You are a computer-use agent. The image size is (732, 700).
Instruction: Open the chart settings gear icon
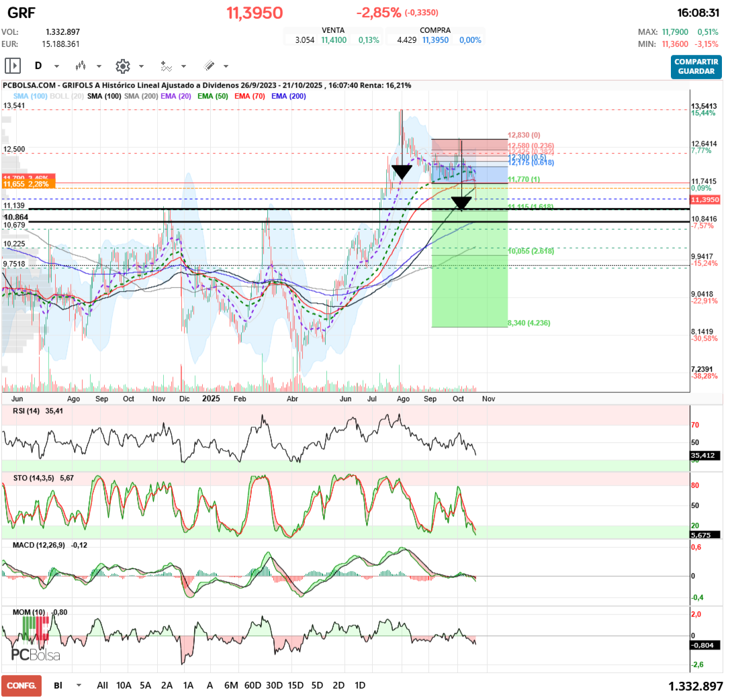coord(123,65)
